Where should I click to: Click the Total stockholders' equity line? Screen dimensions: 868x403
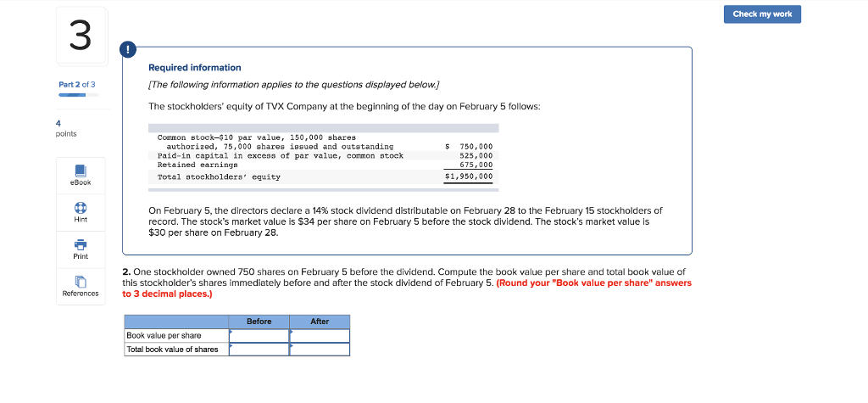[x=219, y=176]
